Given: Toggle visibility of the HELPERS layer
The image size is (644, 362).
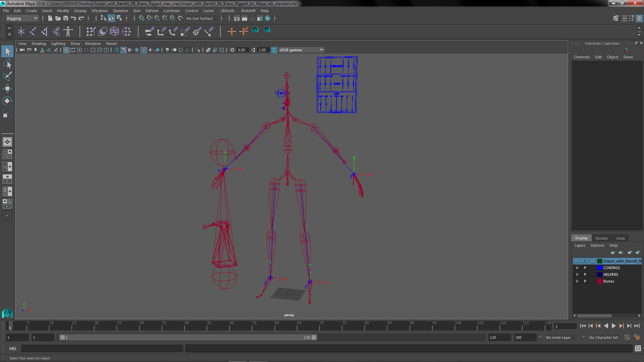Looking at the screenshot, I should pos(577,275).
